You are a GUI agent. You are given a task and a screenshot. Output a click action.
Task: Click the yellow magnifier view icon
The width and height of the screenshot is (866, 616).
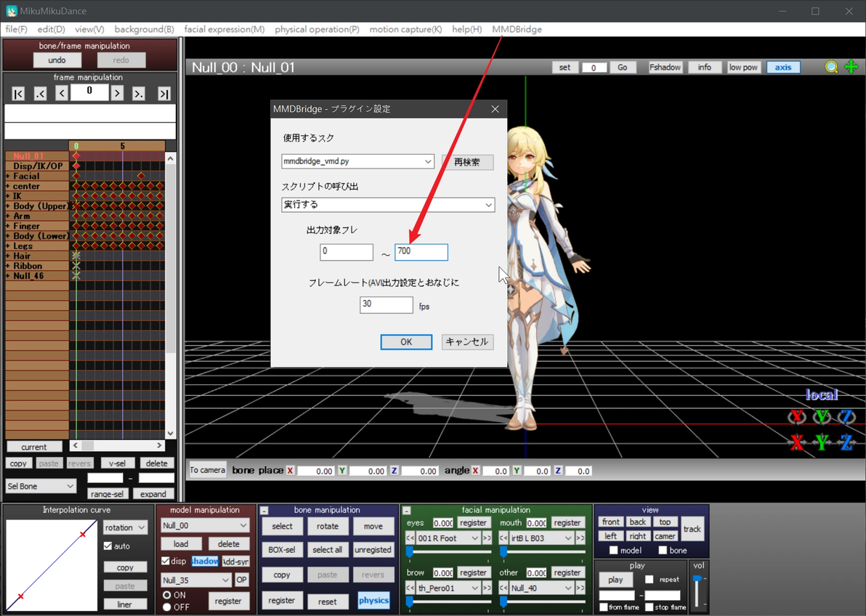[x=831, y=67]
